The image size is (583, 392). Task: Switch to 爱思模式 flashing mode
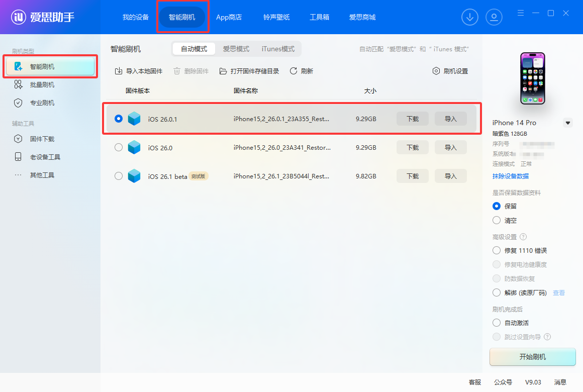tap(236, 48)
